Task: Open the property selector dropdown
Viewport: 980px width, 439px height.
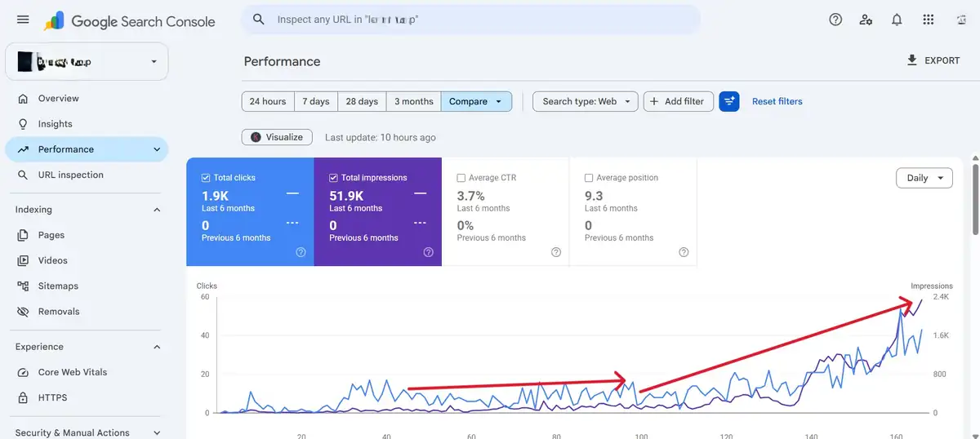Action: tap(87, 61)
